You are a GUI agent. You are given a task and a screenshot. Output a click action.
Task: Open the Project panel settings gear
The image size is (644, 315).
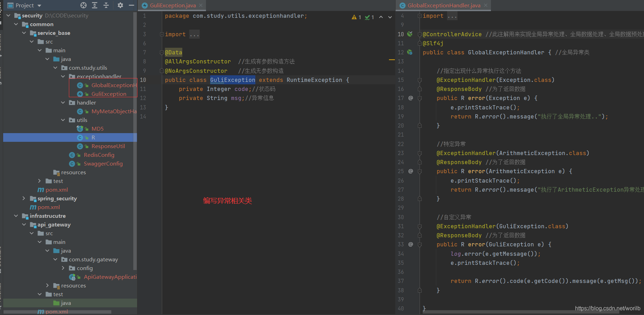tap(120, 5)
